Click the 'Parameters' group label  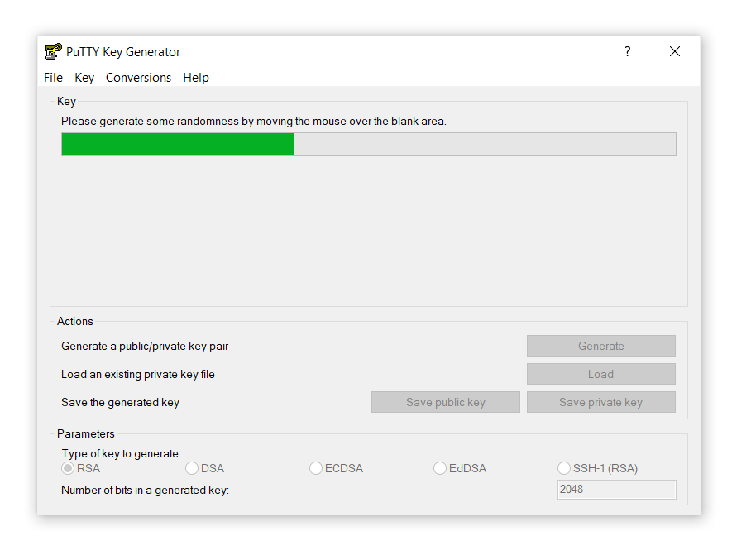coord(86,434)
